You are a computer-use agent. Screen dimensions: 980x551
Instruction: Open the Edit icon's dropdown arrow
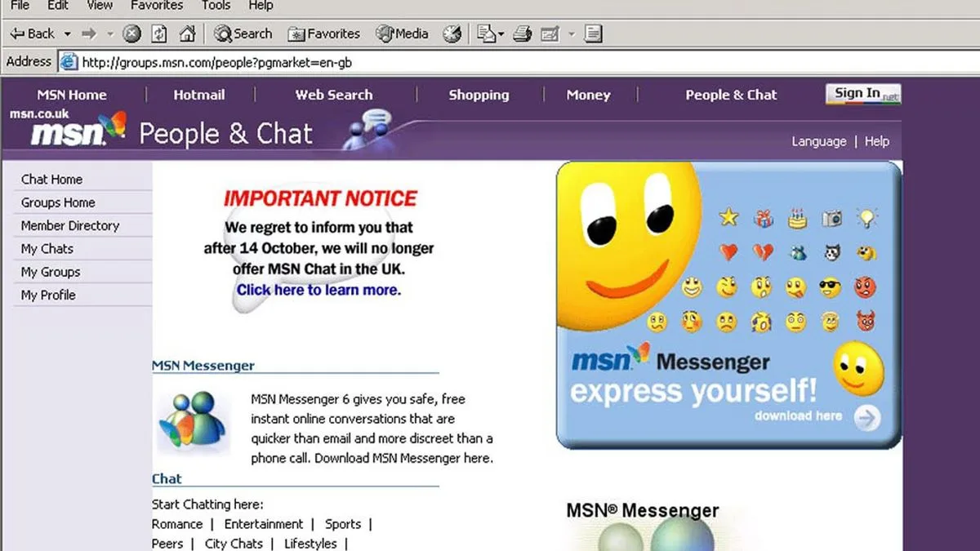tap(572, 34)
